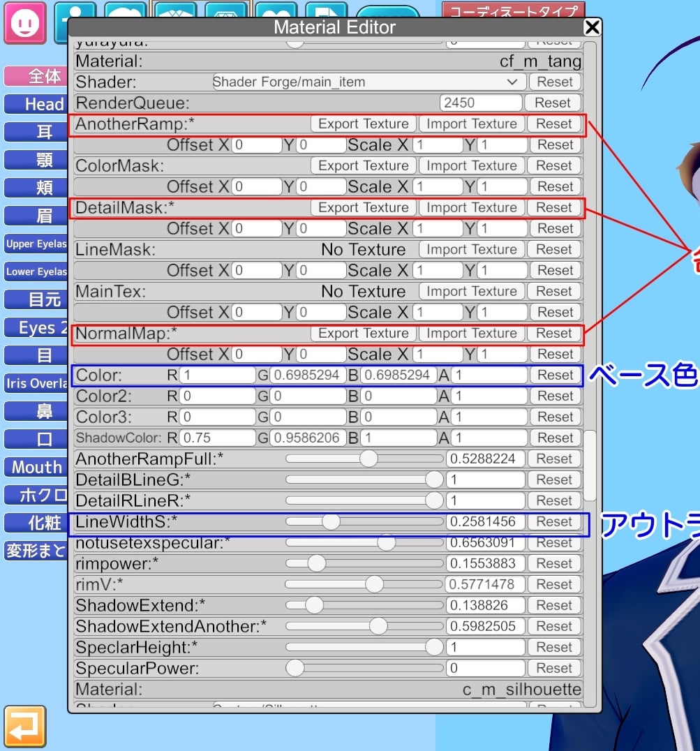
Task: Adjust the SpeclarHeight slider
Action: pyautogui.click(x=364, y=648)
